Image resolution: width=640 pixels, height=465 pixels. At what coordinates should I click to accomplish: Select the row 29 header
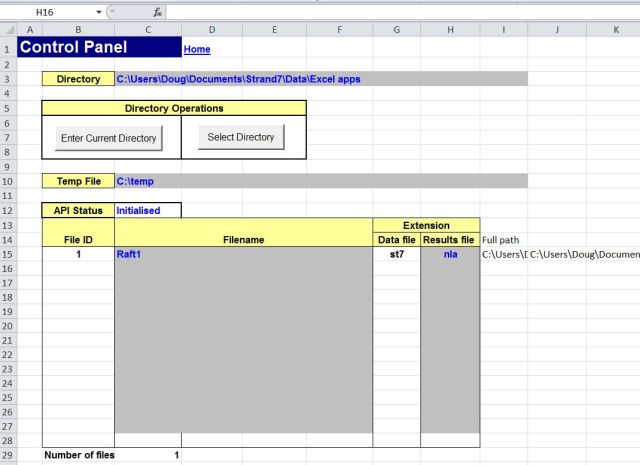(8, 455)
